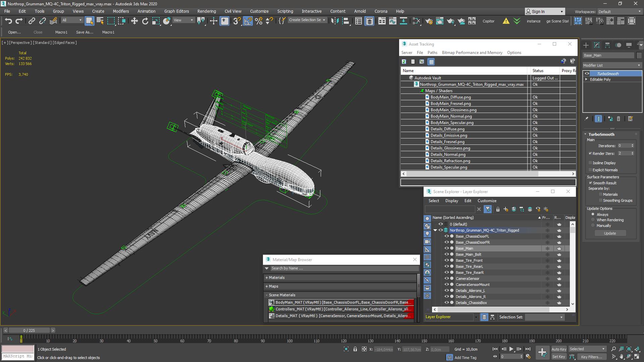The height and width of the screenshot is (362, 644).
Task: Toggle Render Iters checkbox
Action: click(x=590, y=154)
